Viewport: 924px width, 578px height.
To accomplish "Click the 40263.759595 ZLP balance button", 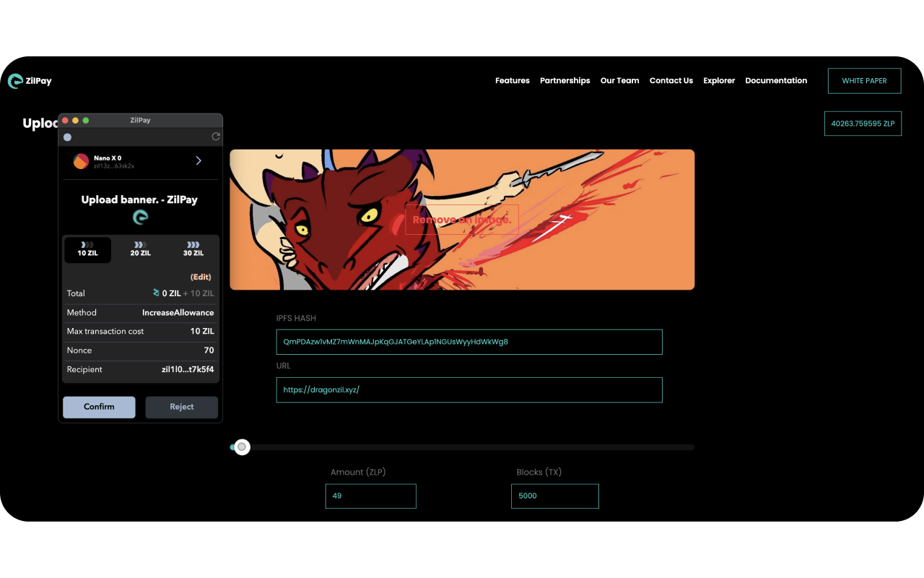I will 863,124.
